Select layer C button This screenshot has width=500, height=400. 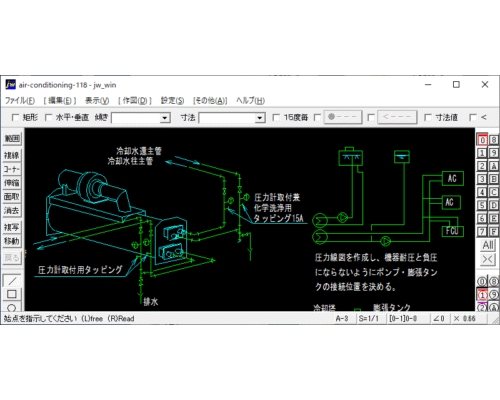click(x=494, y=192)
